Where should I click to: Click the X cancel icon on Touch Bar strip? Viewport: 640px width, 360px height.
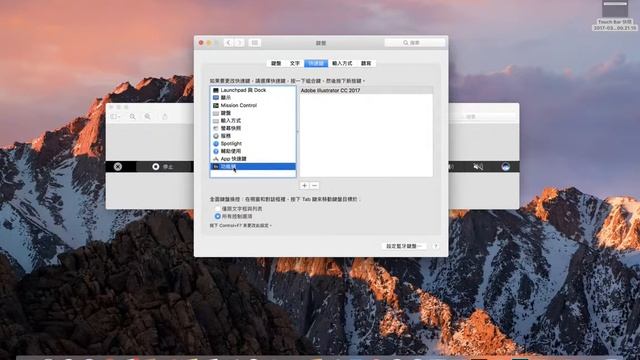point(118,167)
